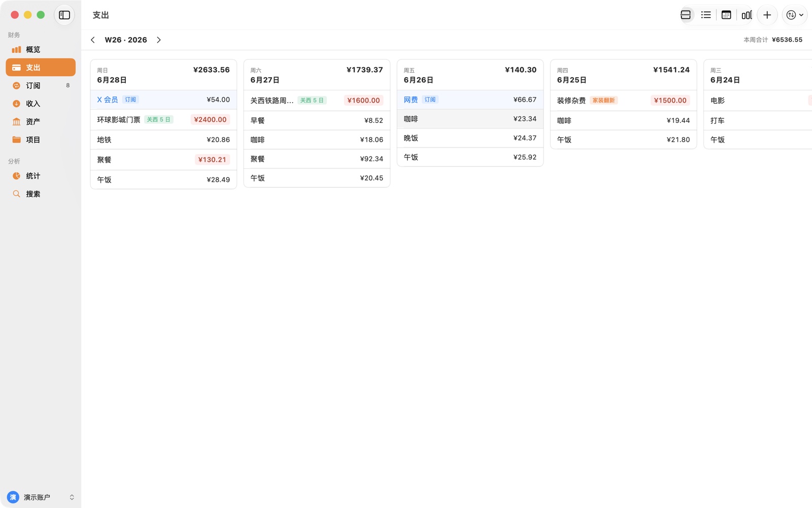Open the 网费 subscription entry
The width and height of the screenshot is (812, 508).
tap(470, 100)
